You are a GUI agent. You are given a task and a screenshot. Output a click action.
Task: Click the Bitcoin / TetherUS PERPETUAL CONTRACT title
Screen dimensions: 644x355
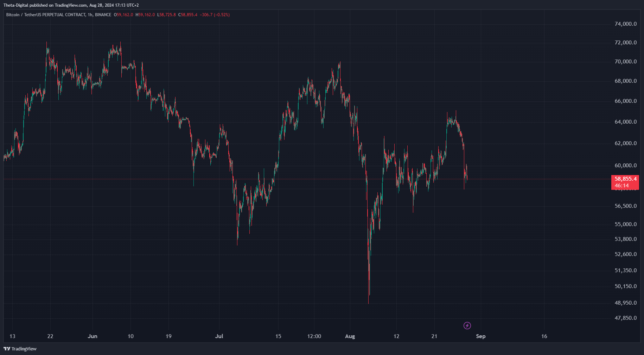pyautogui.click(x=46, y=15)
